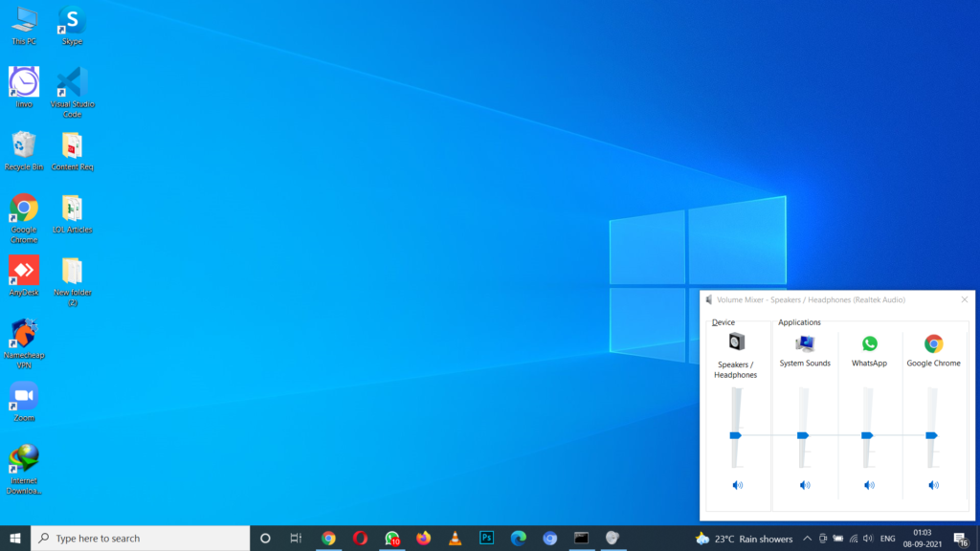Click the Speakers / Headphones device icon
980x551 pixels.
point(736,342)
